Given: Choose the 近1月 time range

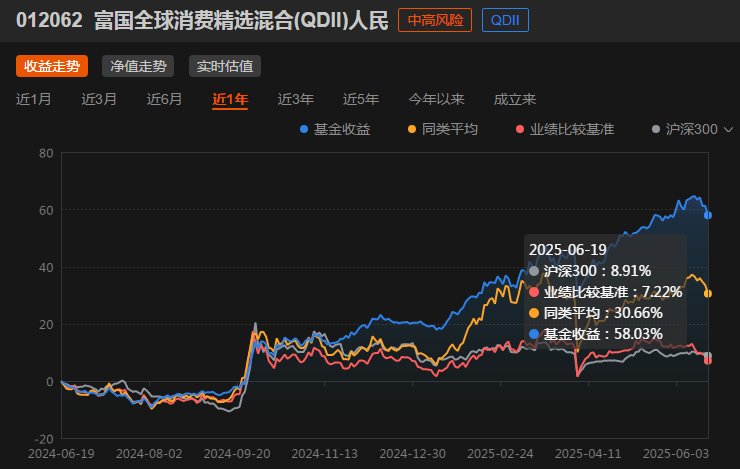Looking at the screenshot, I should pyautogui.click(x=34, y=99).
